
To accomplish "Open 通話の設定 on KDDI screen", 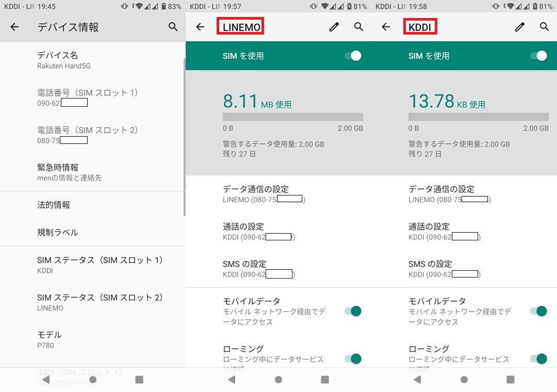I will [464, 232].
